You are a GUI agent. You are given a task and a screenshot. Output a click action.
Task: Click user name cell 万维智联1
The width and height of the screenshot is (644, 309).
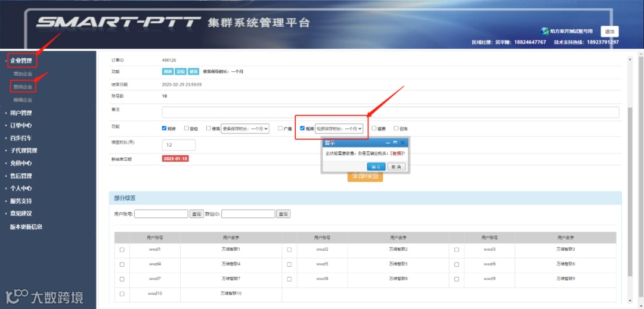tap(230, 249)
